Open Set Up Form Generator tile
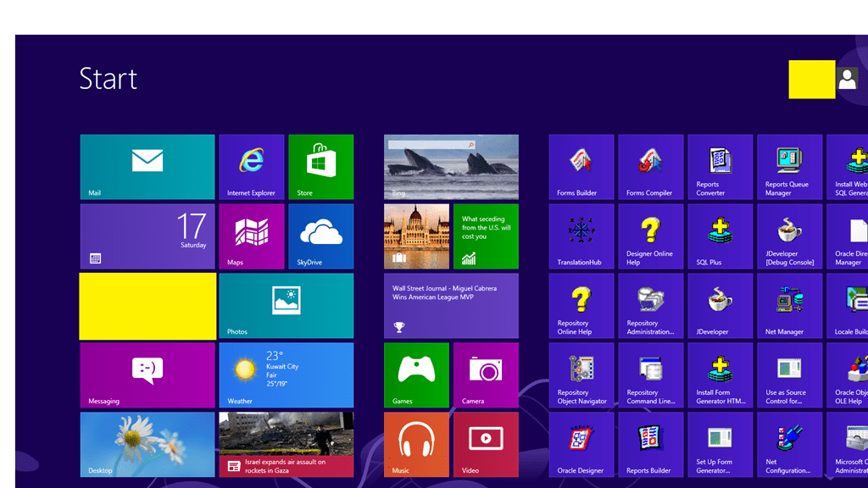This screenshot has height=488, width=868. click(721, 444)
